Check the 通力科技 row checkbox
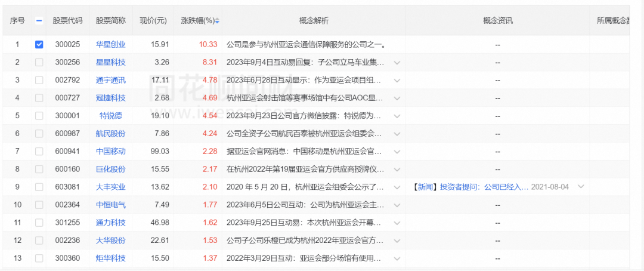The image size is (644, 271). (x=39, y=223)
